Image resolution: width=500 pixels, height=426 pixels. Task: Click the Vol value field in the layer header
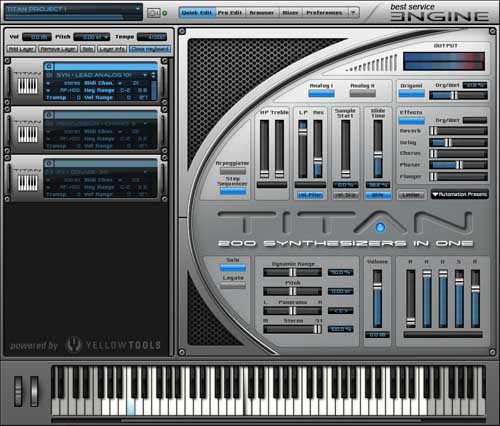coord(37,37)
